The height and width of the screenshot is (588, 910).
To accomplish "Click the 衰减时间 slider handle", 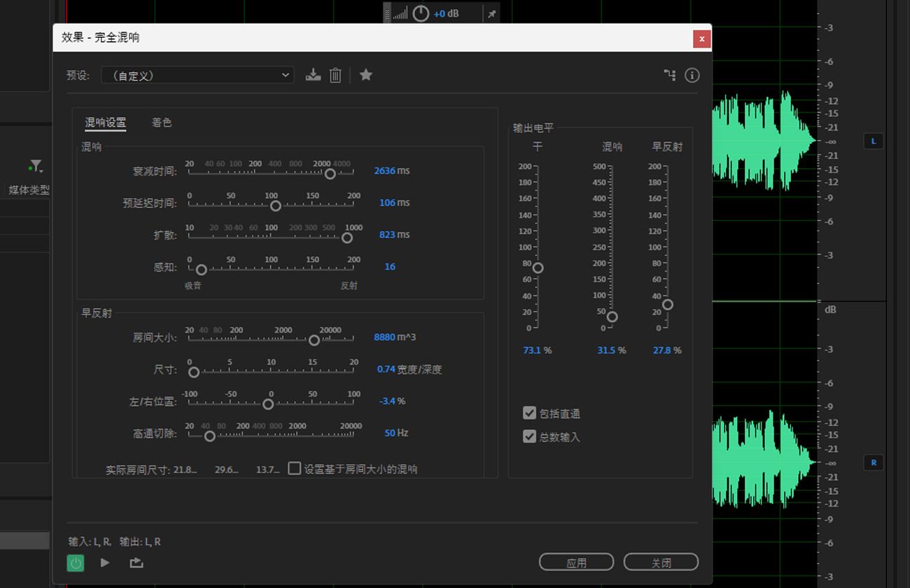I will 330,174.
